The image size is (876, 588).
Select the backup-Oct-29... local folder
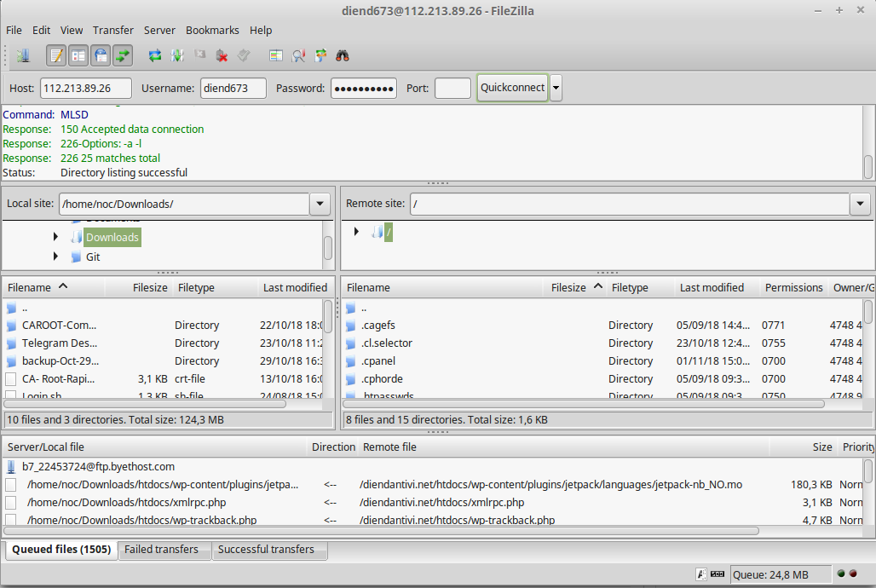(x=163, y=361)
